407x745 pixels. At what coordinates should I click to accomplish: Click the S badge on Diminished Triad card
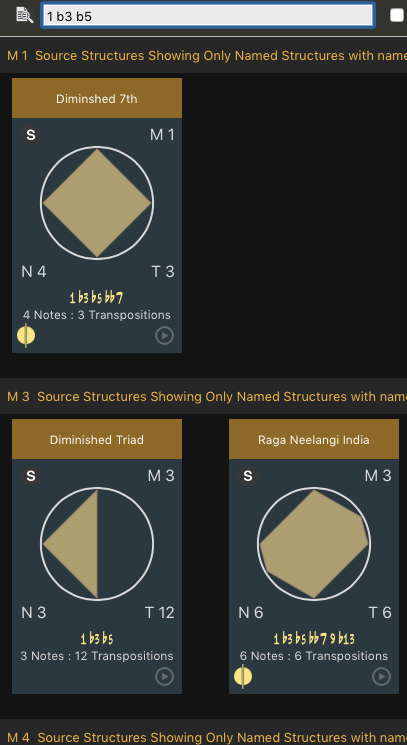point(31,476)
